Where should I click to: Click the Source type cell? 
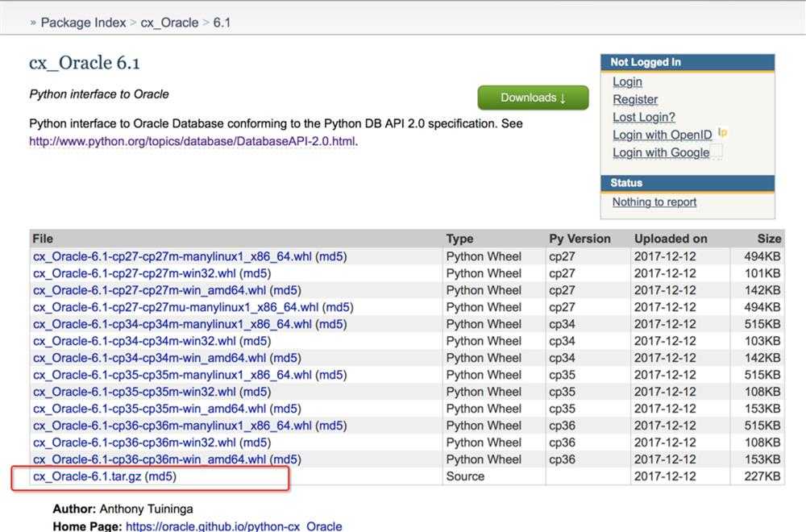point(465,476)
